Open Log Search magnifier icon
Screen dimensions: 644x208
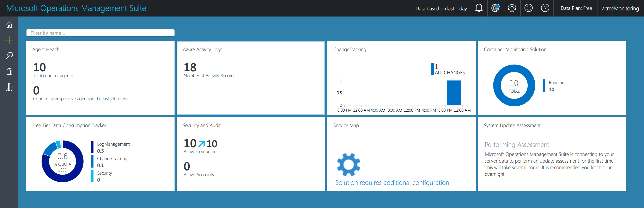tap(9, 56)
